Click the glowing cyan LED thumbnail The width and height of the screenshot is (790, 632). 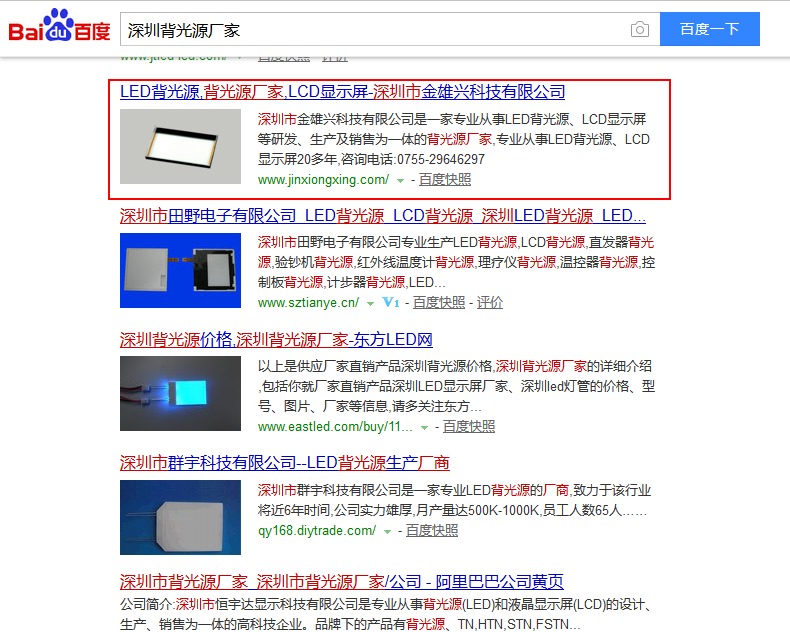180,394
